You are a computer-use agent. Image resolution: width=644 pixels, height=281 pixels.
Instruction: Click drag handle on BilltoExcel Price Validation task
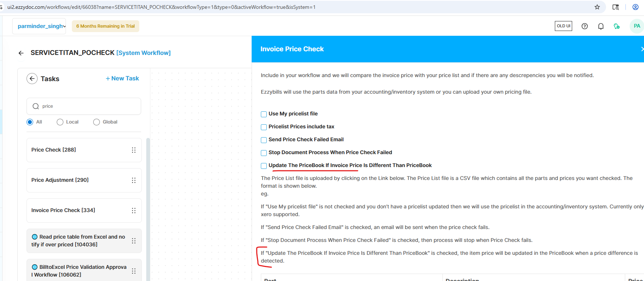click(x=134, y=271)
